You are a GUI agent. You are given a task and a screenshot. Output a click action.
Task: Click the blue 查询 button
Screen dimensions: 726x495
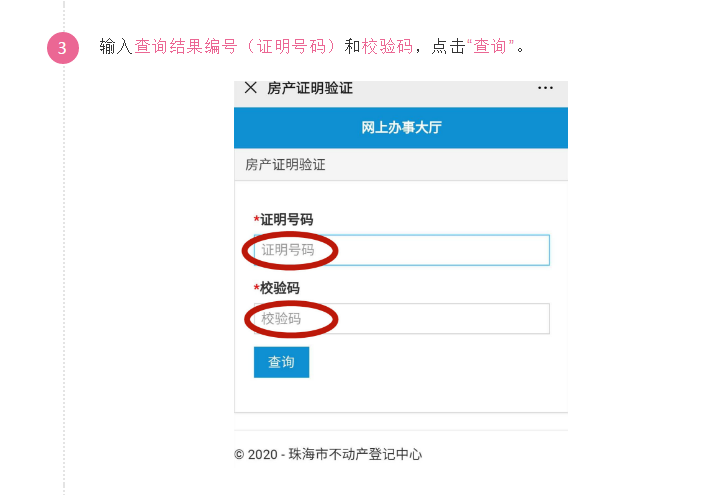[x=282, y=362]
